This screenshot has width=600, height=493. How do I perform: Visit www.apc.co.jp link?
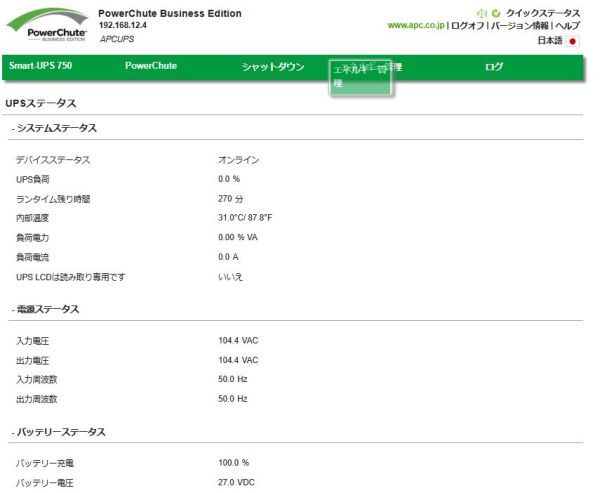(x=416, y=26)
